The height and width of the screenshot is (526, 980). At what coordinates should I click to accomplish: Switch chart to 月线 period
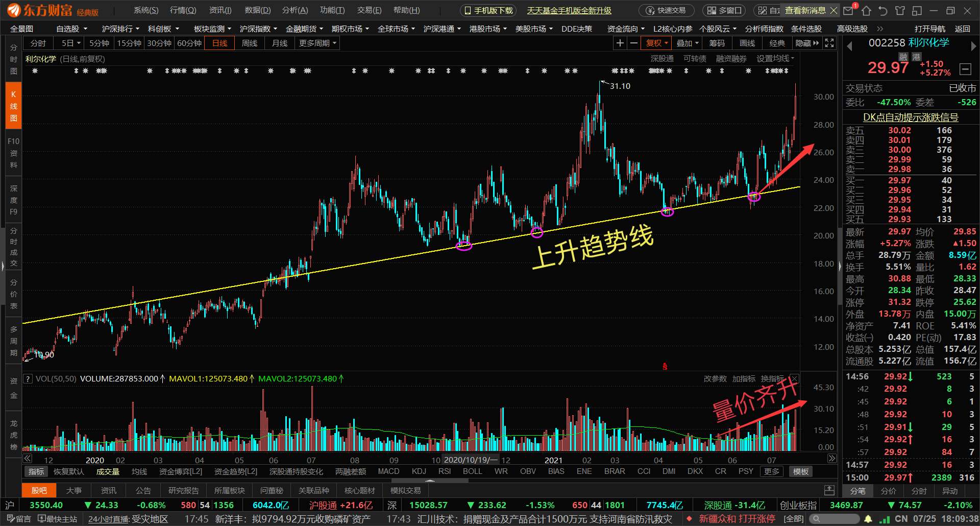coord(280,43)
